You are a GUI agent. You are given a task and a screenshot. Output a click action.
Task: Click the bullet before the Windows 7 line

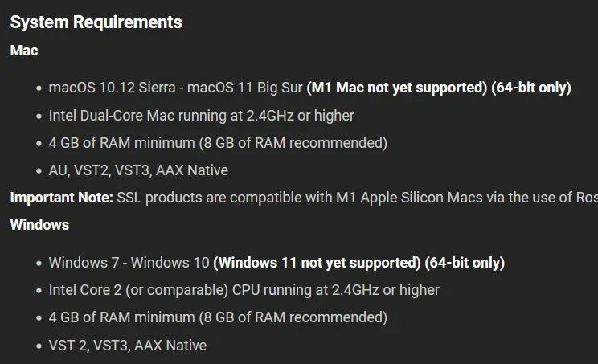pyautogui.click(x=39, y=264)
